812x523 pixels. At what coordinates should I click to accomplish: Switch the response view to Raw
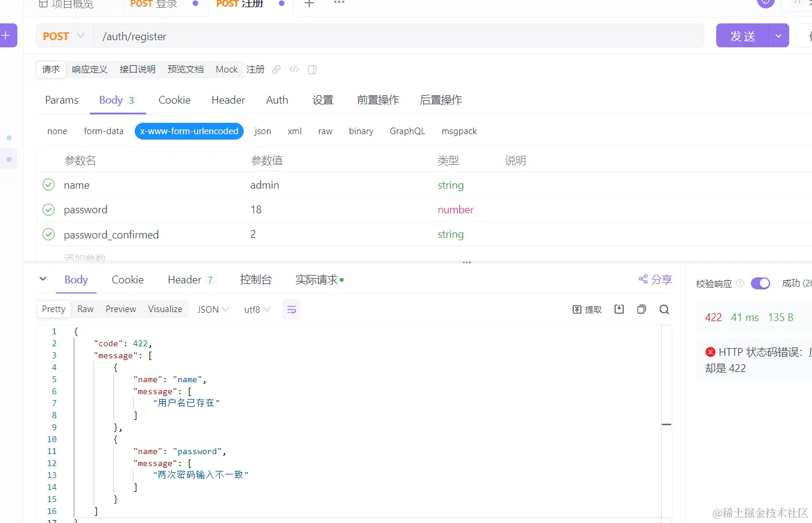pos(86,309)
